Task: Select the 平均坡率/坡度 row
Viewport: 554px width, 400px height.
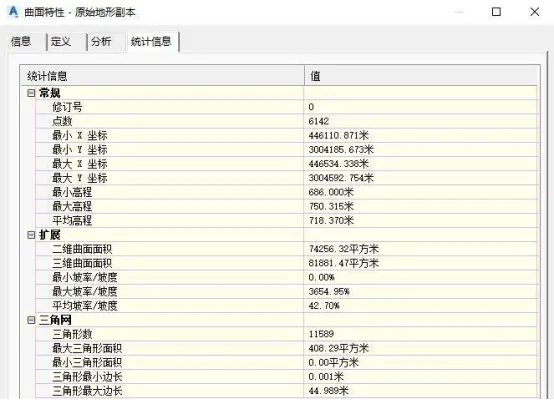Action: pos(286,306)
